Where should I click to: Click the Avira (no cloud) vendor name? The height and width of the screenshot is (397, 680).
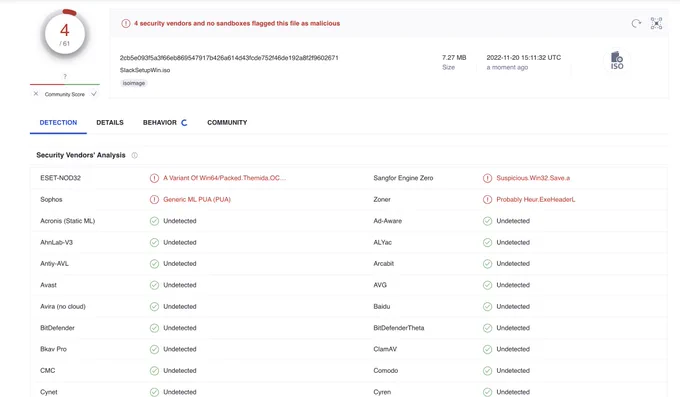(x=63, y=306)
